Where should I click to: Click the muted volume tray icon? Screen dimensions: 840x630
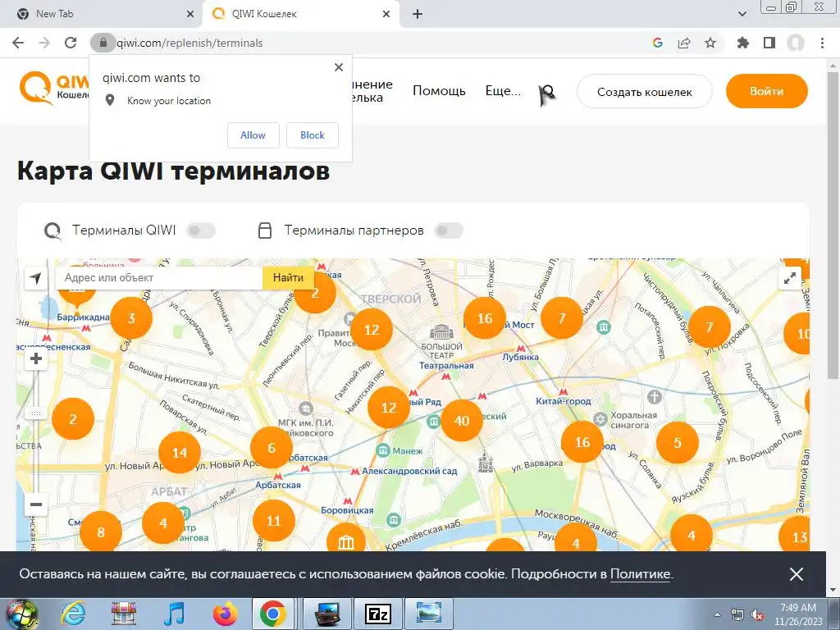click(x=757, y=615)
